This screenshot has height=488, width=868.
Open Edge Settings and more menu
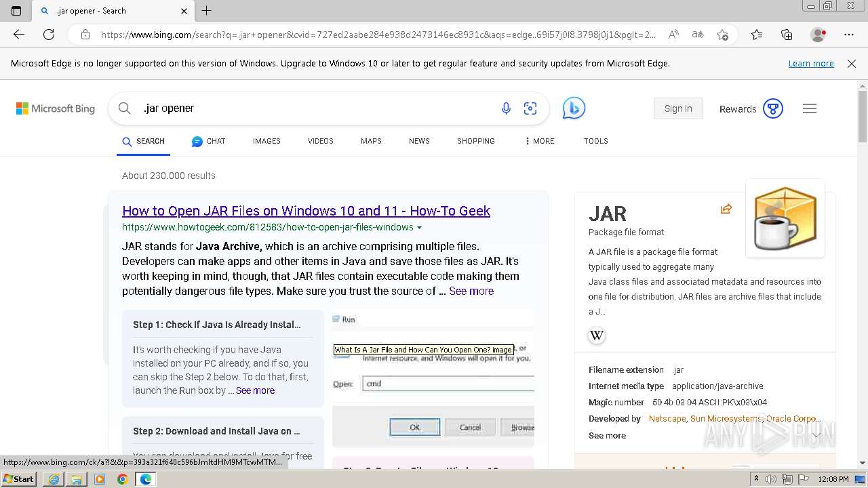pyautogui.click(x=849, y=35)
